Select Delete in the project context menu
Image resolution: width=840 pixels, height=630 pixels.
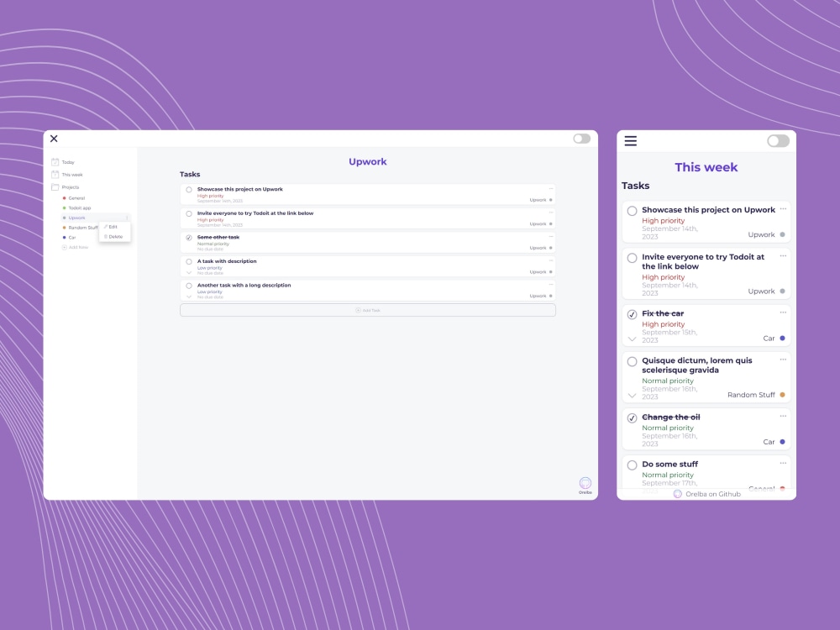[114, 236]
